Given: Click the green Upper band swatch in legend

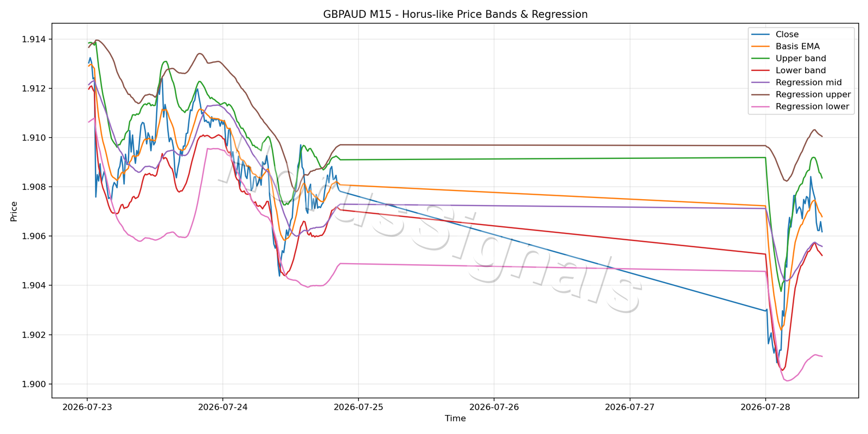Looking at the screenshot, I should (x=760, y=59).
